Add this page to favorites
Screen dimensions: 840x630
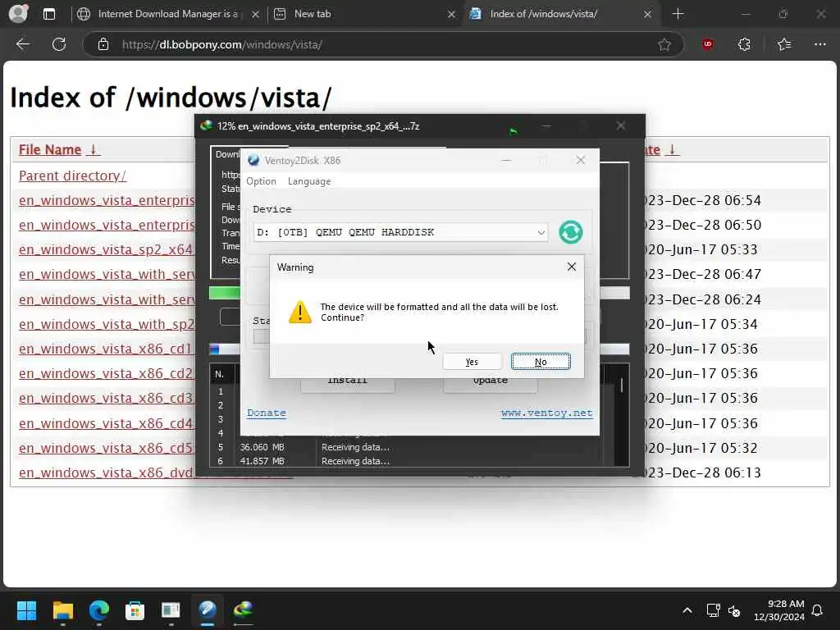point(664,44)
